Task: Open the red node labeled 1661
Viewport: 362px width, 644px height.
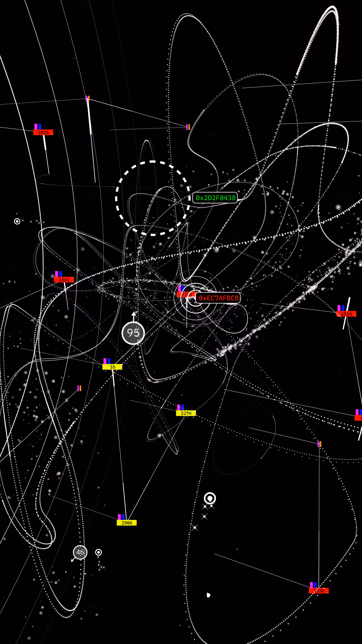Action: 64,280
